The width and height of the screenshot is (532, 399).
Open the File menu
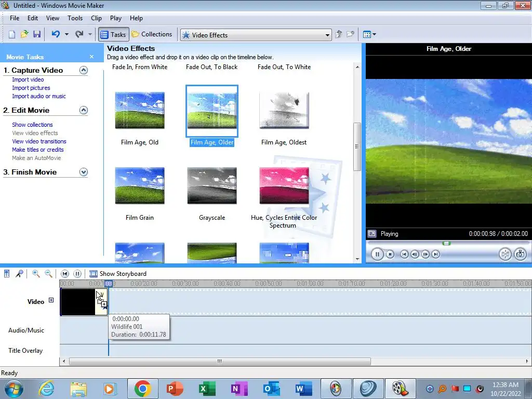tap(15, 18)
